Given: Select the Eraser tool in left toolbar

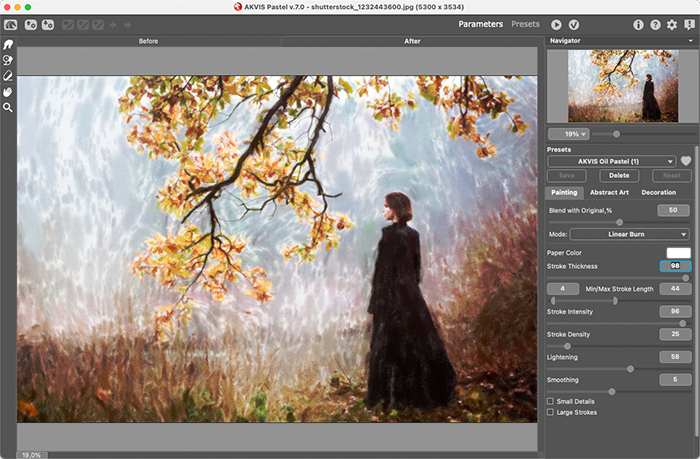Looking at the screenshot, I should [x=8, y=75].
